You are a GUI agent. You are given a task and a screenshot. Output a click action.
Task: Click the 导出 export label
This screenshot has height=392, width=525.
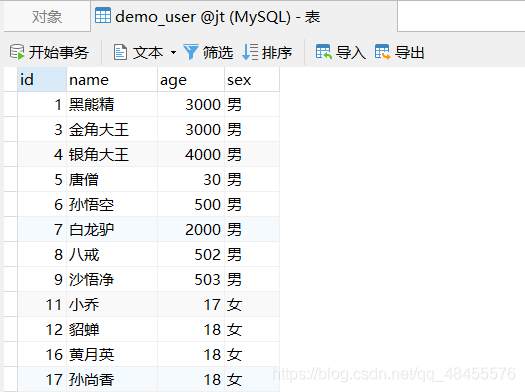[409, 53]
